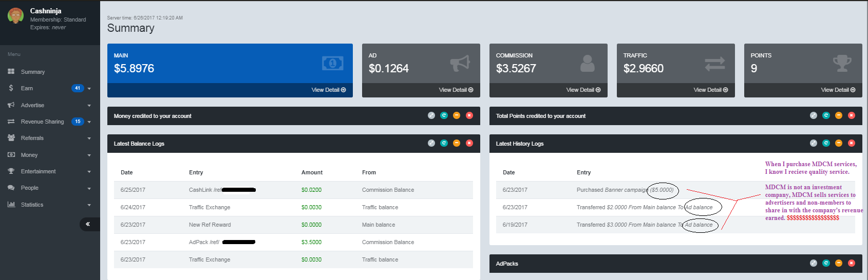
Task: Refresh the Latest History Logs panel
Action: pyautogui.click(x=826, y=143)
